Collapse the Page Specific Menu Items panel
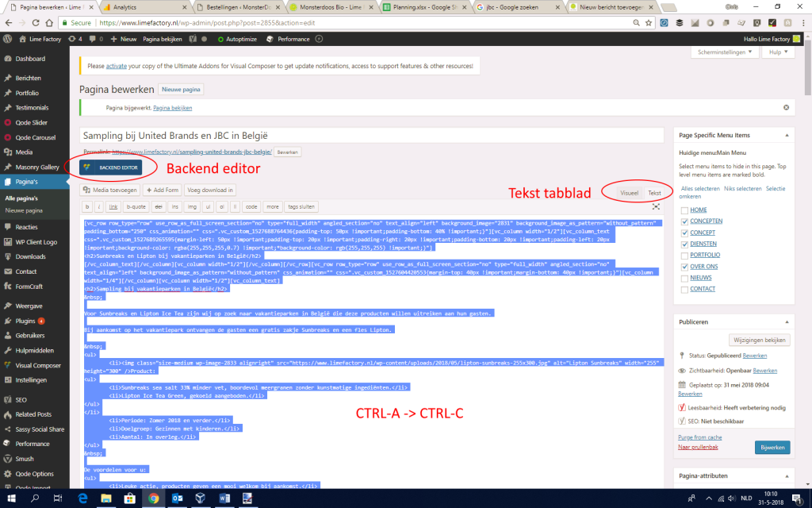The image size is (812, 508). [784, 135]
